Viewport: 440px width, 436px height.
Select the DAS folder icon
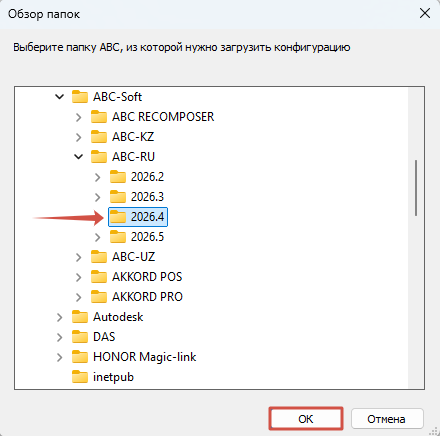tap(80, 337)
